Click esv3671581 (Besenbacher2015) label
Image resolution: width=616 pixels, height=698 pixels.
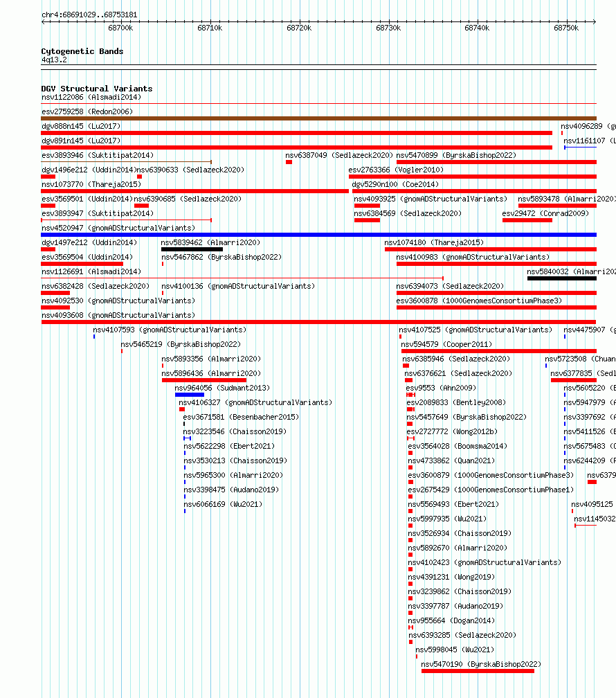click(241, 417)
